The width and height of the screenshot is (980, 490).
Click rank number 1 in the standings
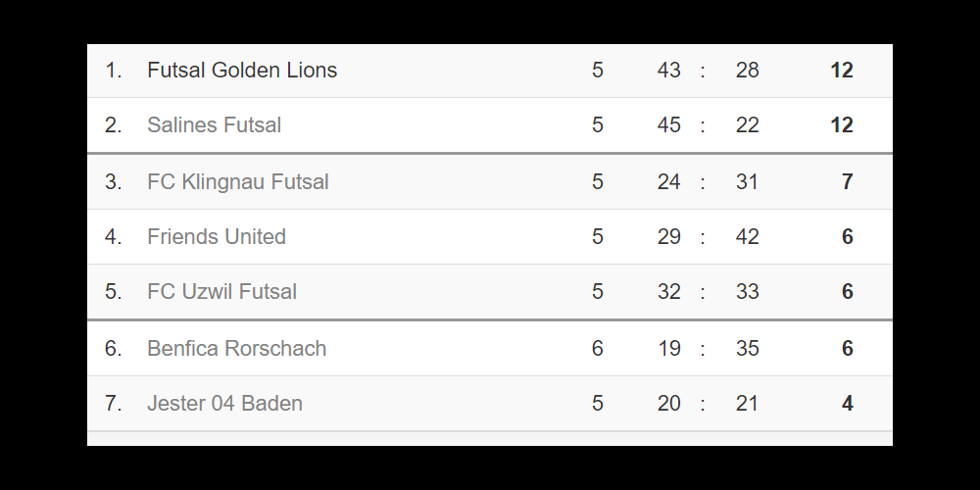[114, 71]
